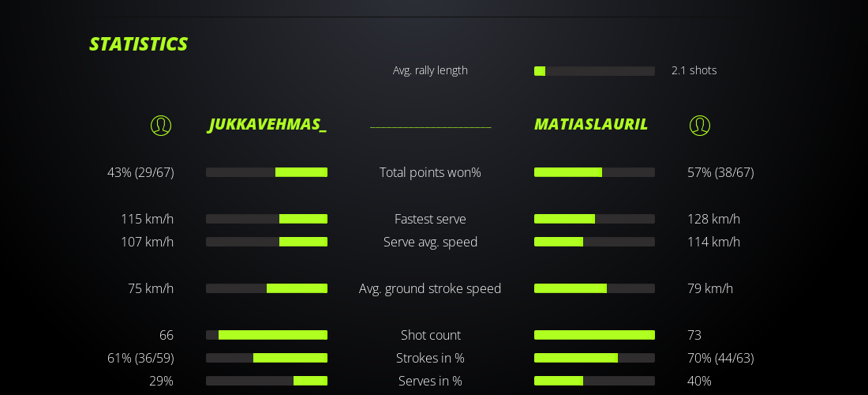Click MATIASLAURIL Total points won bar
This screenshot has width=868, height=395.
click(594, 172)
